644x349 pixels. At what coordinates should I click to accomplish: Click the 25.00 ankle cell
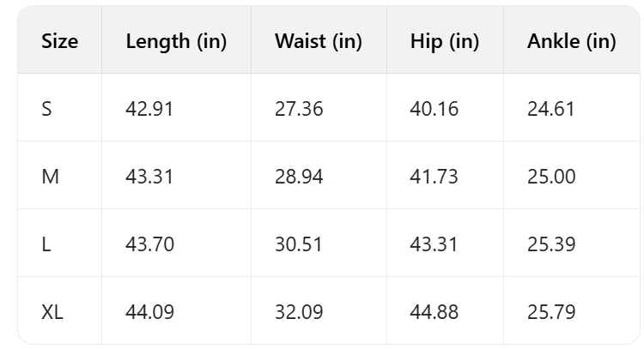click(551, 177)
